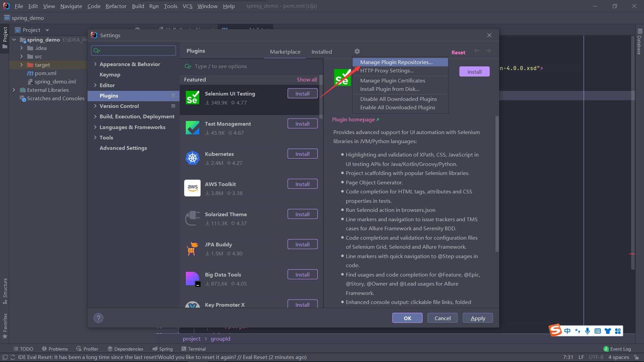
Task: Choose HTTP Proxy Settings menu item
Action: [x=400, y=70]
